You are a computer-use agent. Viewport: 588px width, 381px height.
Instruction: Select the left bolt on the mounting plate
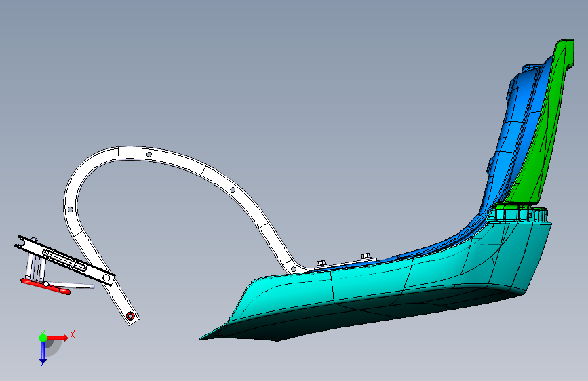pos(321,263)
